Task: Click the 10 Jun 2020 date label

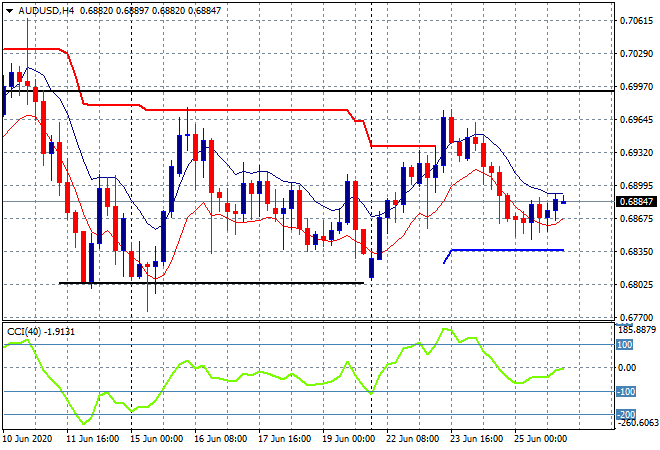Action: pos(28,439)
